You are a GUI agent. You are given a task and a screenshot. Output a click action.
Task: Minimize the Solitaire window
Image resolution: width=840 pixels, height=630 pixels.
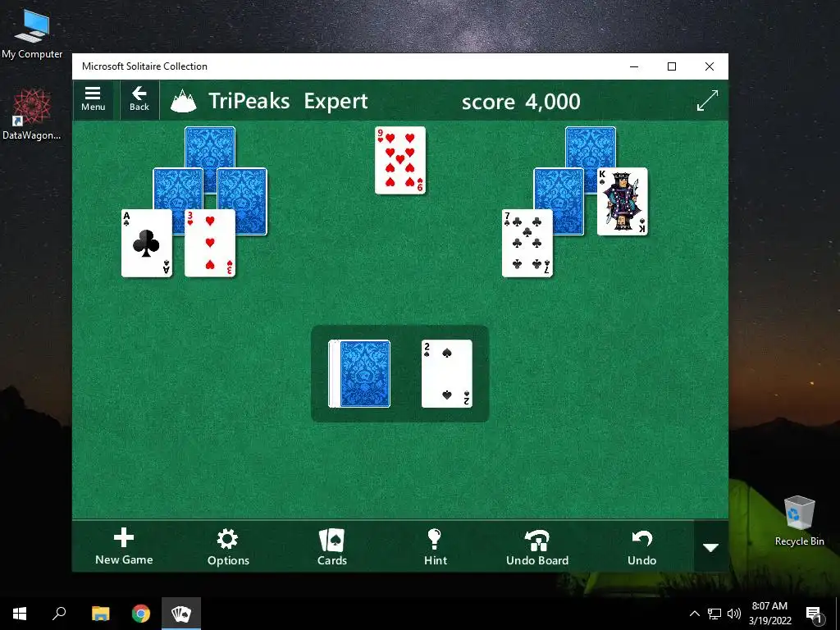pos(634,66)
